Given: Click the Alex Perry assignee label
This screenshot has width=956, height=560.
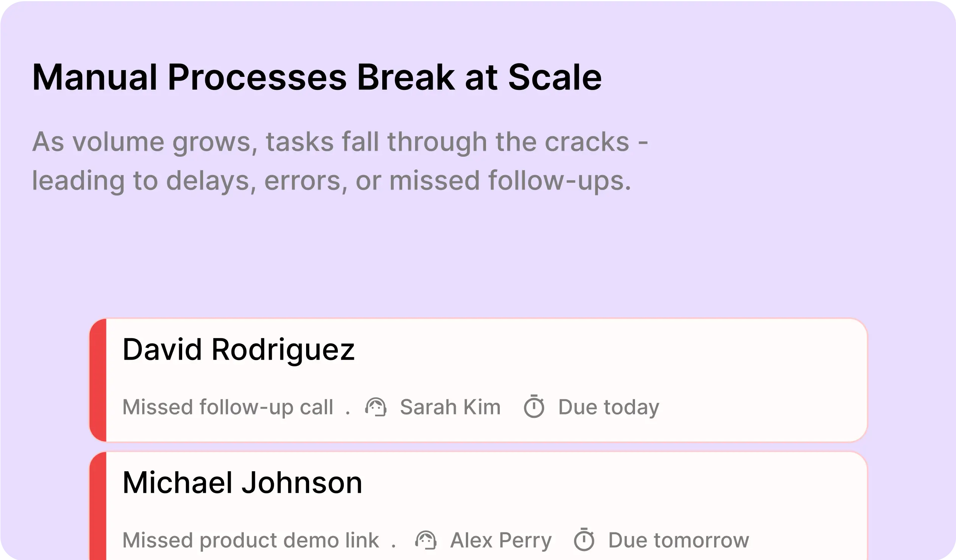Looking at the screenshot, I should (x=501, y=541).
